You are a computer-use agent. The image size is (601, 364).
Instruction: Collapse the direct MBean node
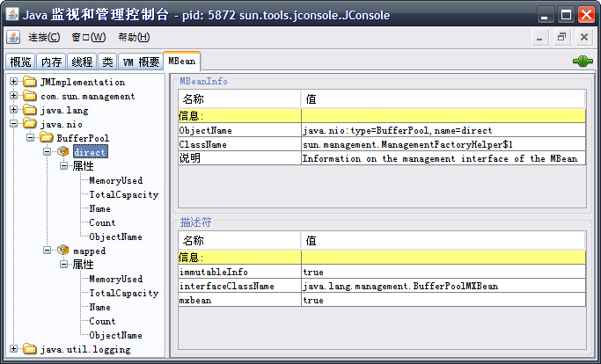[x=47, y=152]
